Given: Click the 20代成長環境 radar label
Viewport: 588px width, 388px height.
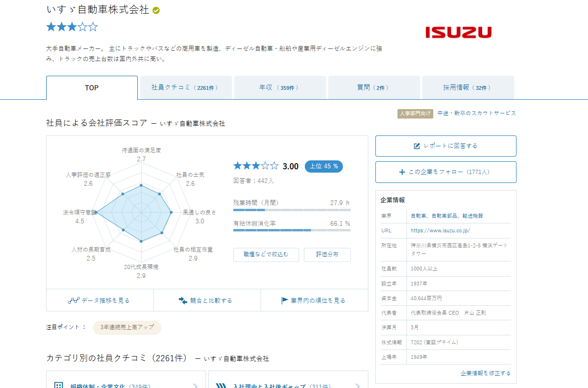Looking at the screenshot, I should pyautogui.click(x=141, y=267).
